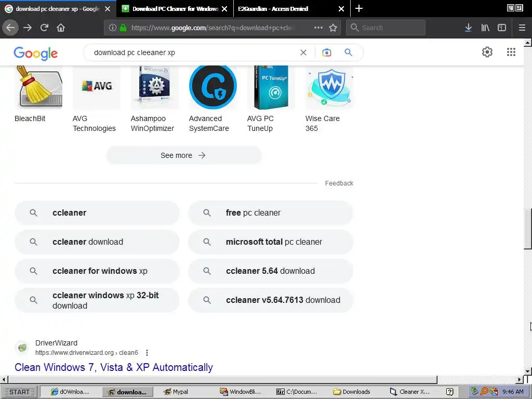
Task: Open the Google apps grid
Action: tap(511, 52)
